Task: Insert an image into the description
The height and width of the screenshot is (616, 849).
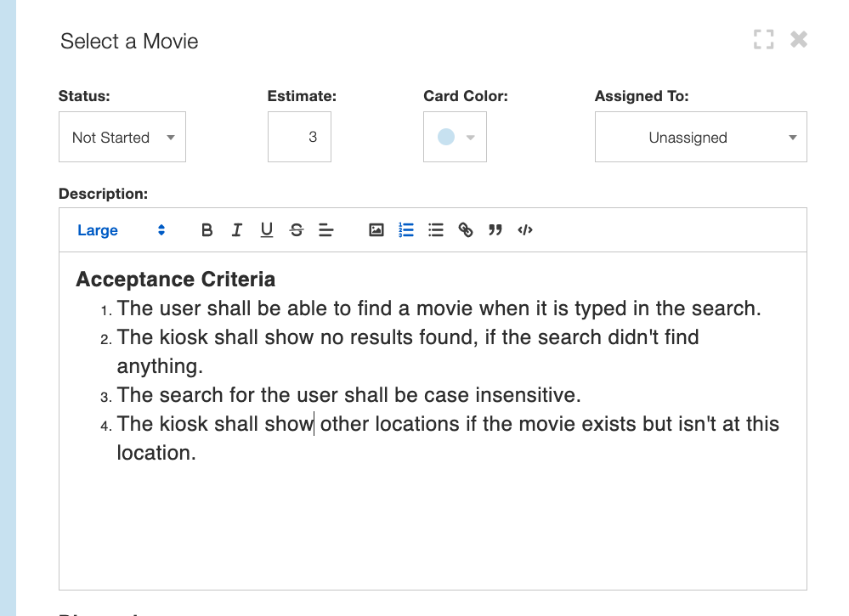Action: click(376, 230)
